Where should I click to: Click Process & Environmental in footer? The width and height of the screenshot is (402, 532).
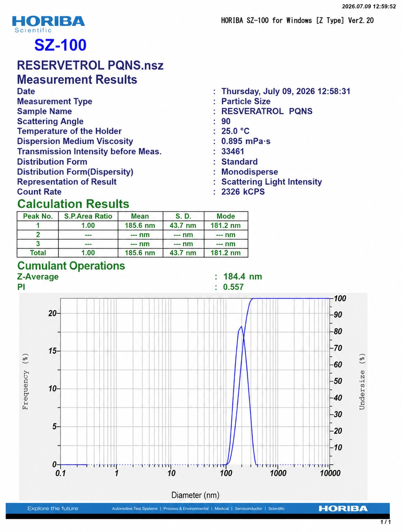coord(186,509)
